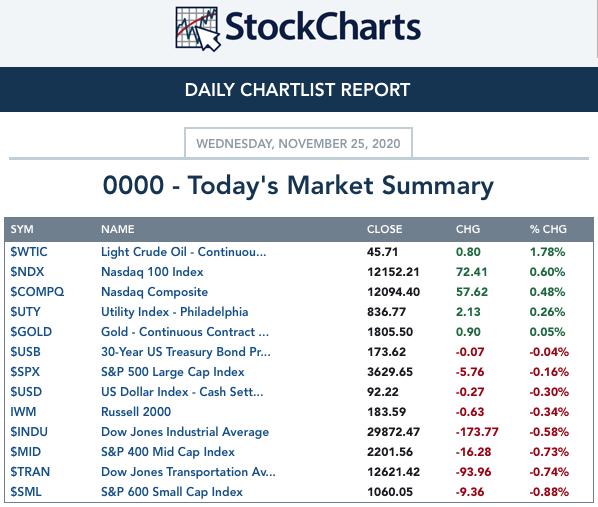598x507 pixels.
Task: Click the $COMPQ ticker symbol
Action: (37, 292)
